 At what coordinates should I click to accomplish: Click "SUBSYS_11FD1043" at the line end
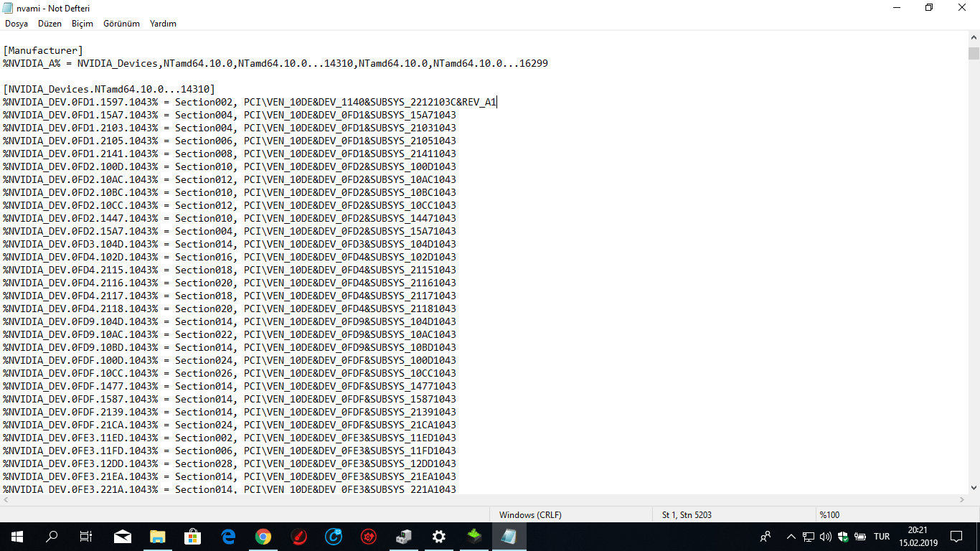click(x=413, y=451)
